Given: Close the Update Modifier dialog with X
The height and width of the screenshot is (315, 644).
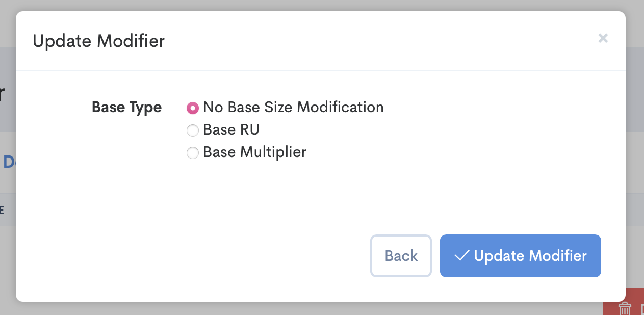Looking at the screenshot, I should click(x=603, y=38).
